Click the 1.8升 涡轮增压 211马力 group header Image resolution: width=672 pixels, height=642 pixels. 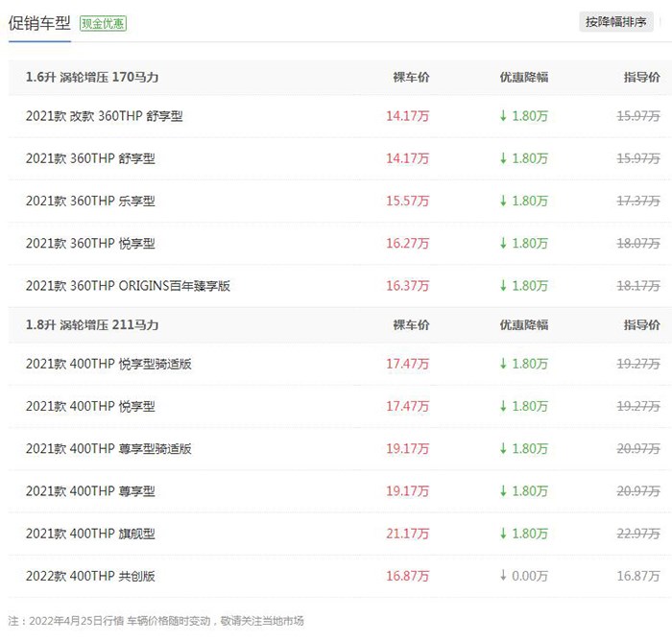[x=92, y=324]
